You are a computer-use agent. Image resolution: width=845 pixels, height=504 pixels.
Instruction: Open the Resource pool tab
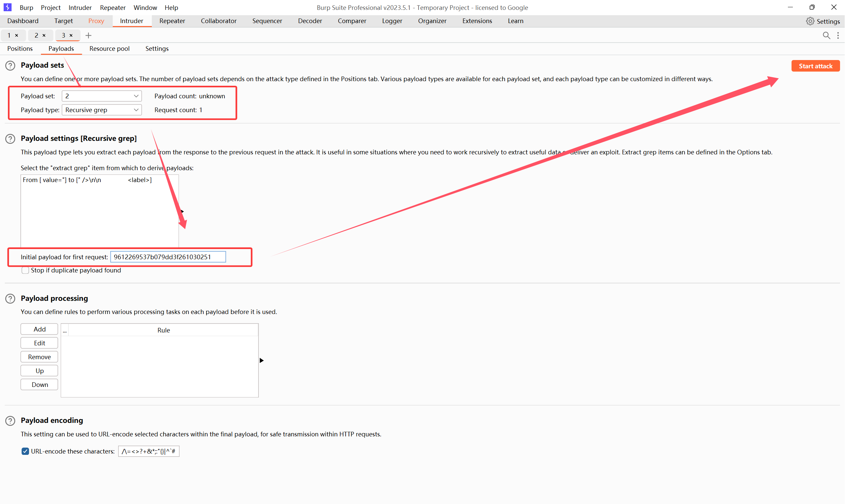pyautogui.click(x=109, y=48)
